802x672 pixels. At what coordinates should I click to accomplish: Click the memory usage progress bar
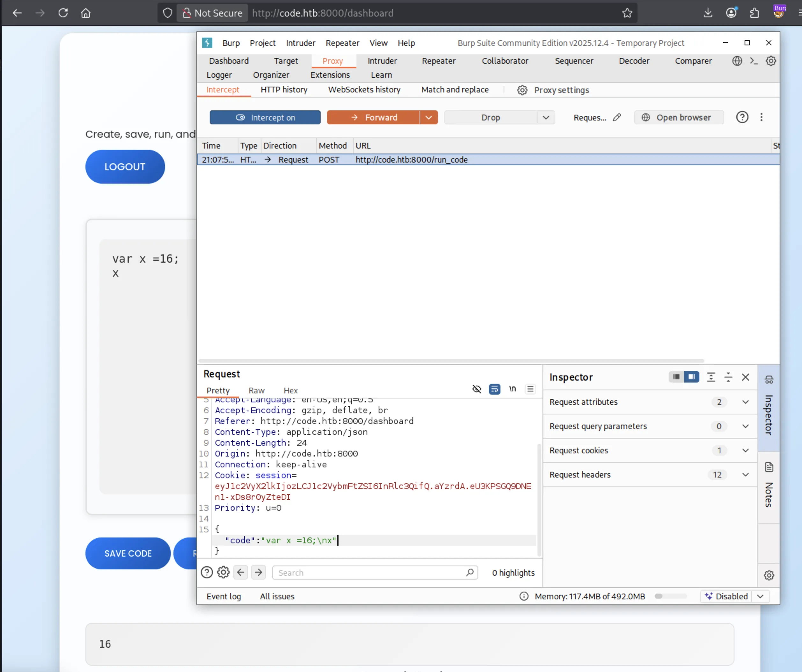(x=670, y=596)
